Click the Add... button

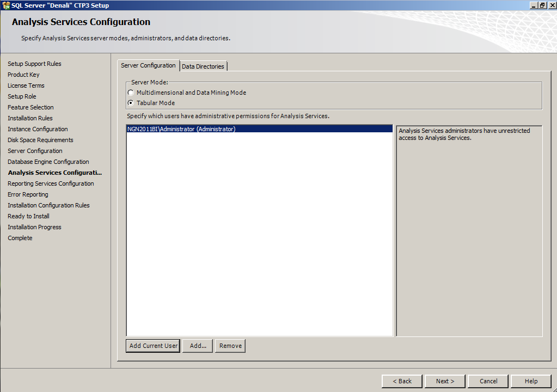pos(198,346)
